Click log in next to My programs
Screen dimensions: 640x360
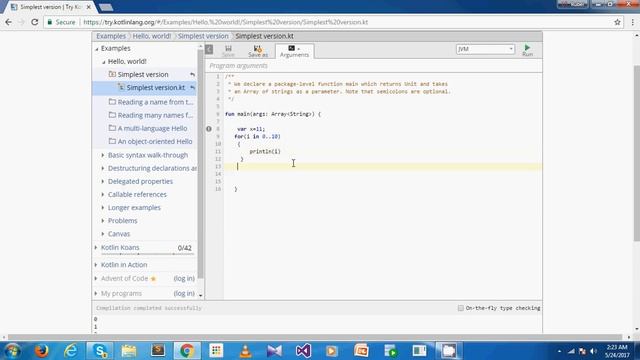(184, 293)
